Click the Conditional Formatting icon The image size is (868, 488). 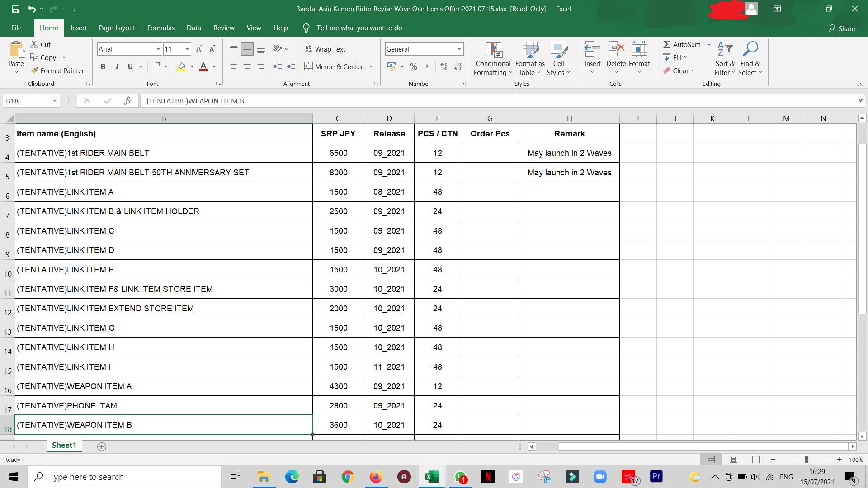tap(493, 51)
